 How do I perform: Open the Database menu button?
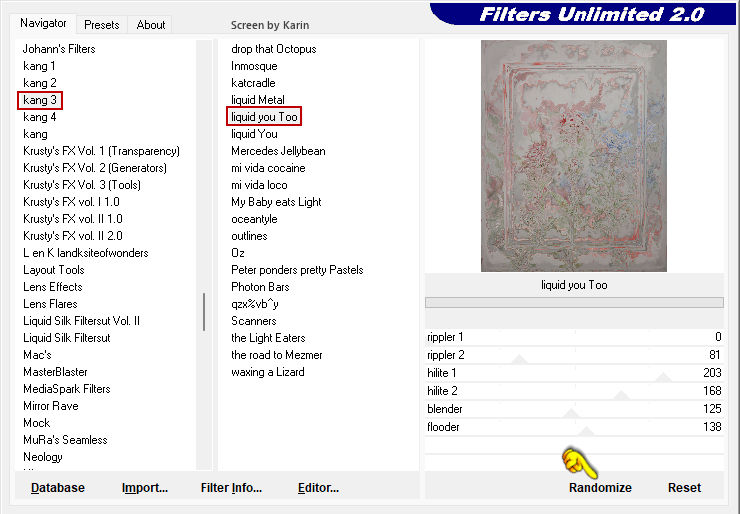(58, 488)
